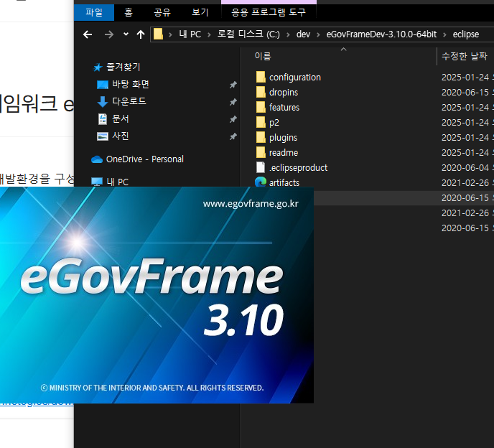Click the 2020-06-04 date of .eclipseproduct
The width and height of the screenshot is (494, 448).
[x=465, y=167]
